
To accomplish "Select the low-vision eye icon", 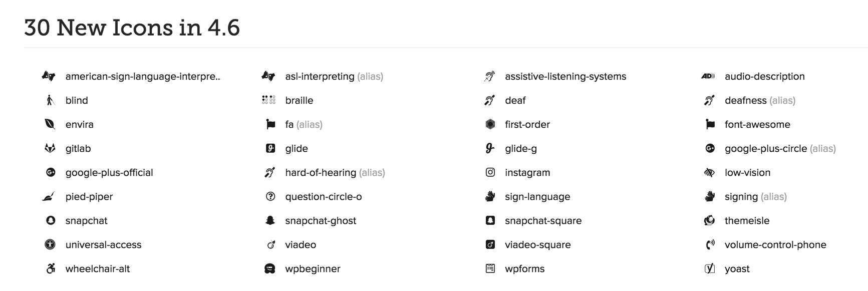I will 709,172.
